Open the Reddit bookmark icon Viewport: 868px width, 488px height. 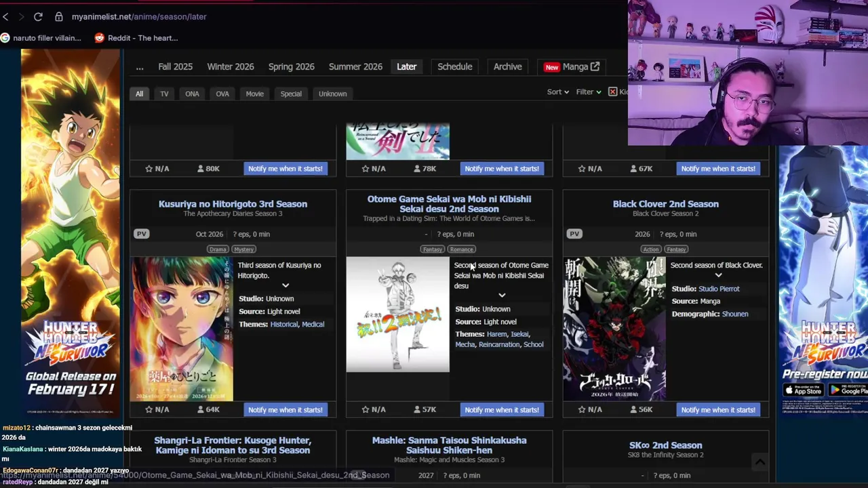(x=100, y=38)
